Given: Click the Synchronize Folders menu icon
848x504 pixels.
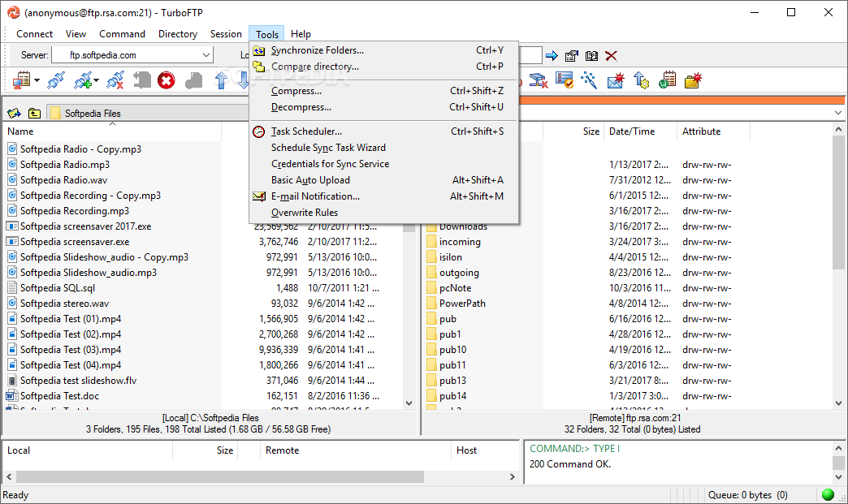Looking at the screenshot, I should pyautogui.click(x=259, y=50).
